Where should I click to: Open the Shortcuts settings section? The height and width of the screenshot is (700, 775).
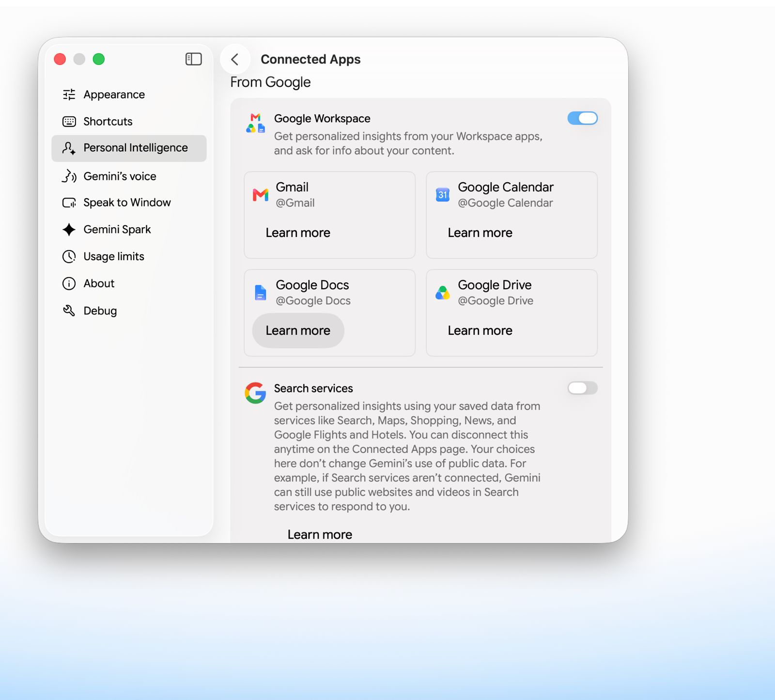(x=129, y=122)
